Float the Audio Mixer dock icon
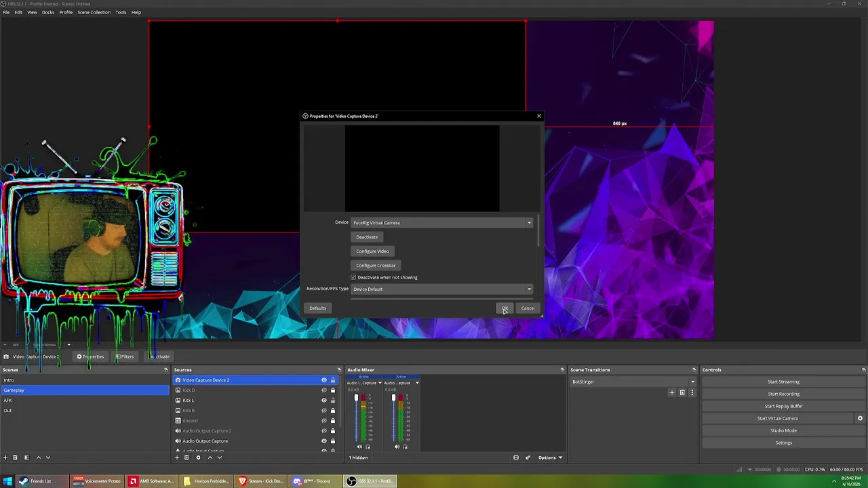Image resolution: width=868 pixels, height=488 pixels. [562, 370]
